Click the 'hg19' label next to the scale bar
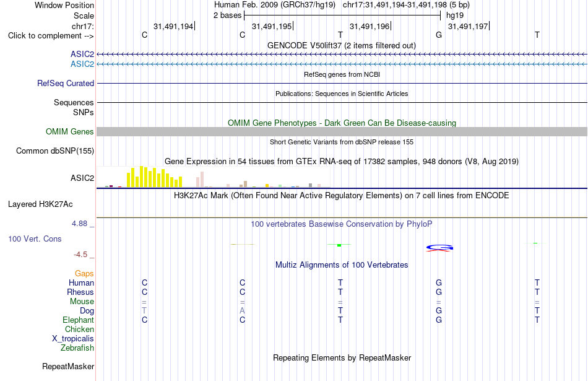588x381 pixels. tap(455, 15)
